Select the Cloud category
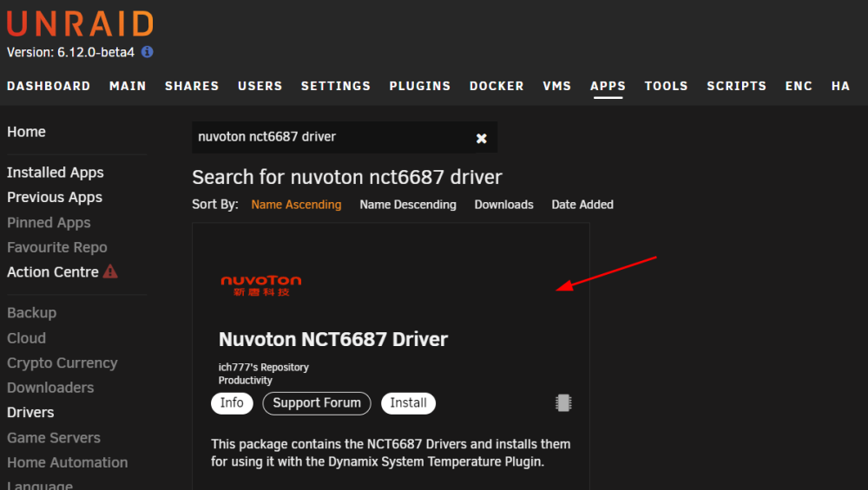The height and width of the screenshot is (490, 868). 27,338
